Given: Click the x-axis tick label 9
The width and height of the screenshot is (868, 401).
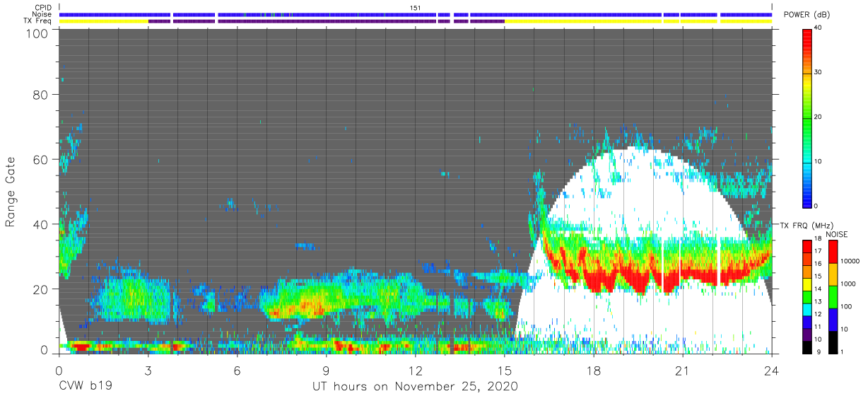Looking at the screenshot, I should coord(326,371).
